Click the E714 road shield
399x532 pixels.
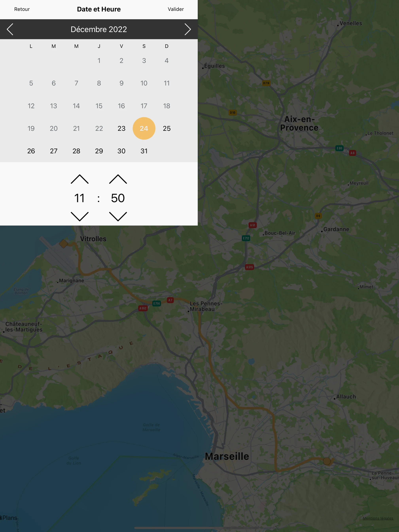[x=156, y=303]
